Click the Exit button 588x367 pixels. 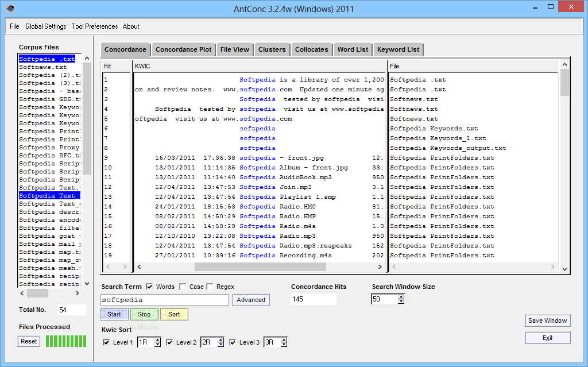(x=547, y=338)
